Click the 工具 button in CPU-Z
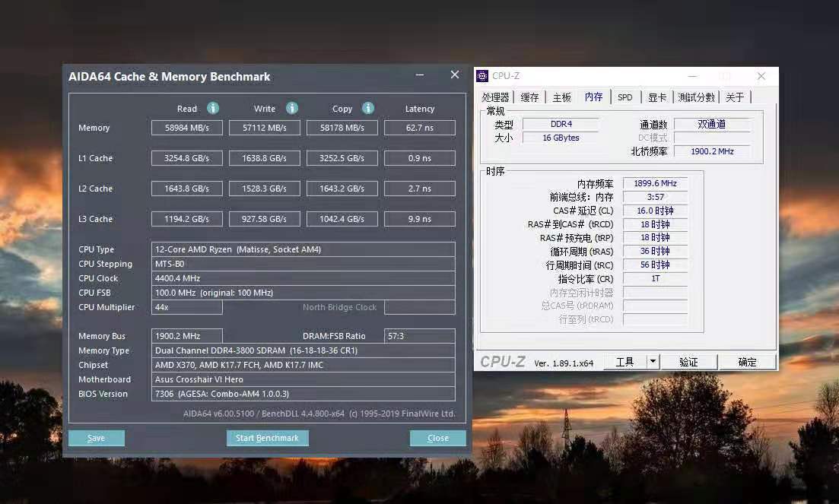Viewport: 839px width, 504px height. [625, 362]
